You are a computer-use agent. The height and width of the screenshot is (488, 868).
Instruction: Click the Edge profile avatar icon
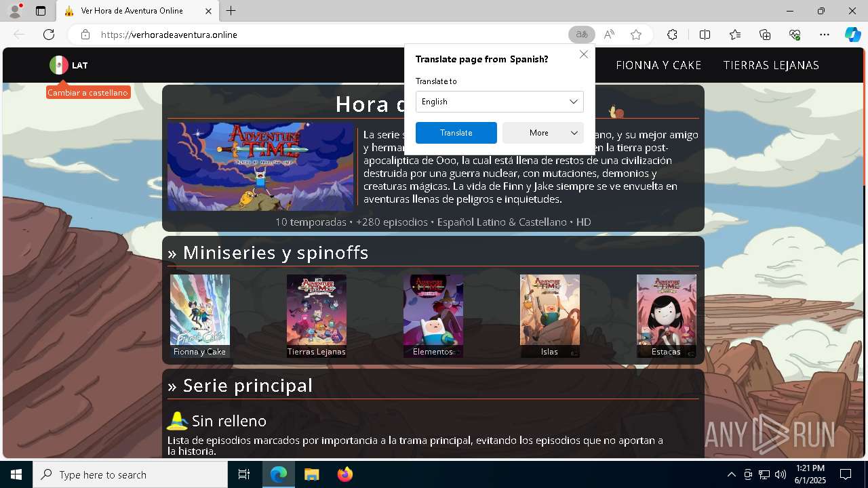(14, 11)
